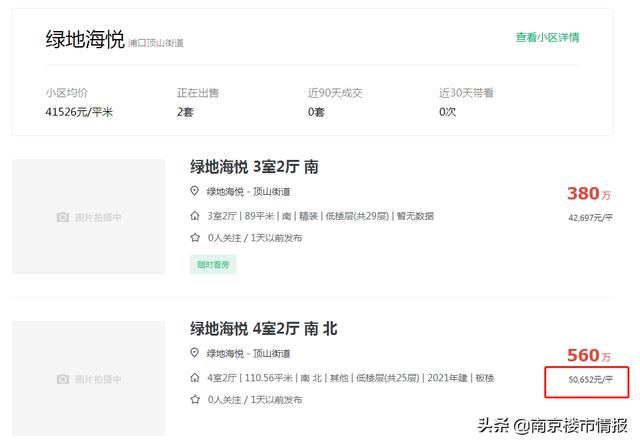
Task: Click the 正在出售 label
Action: tap(198, 93)
